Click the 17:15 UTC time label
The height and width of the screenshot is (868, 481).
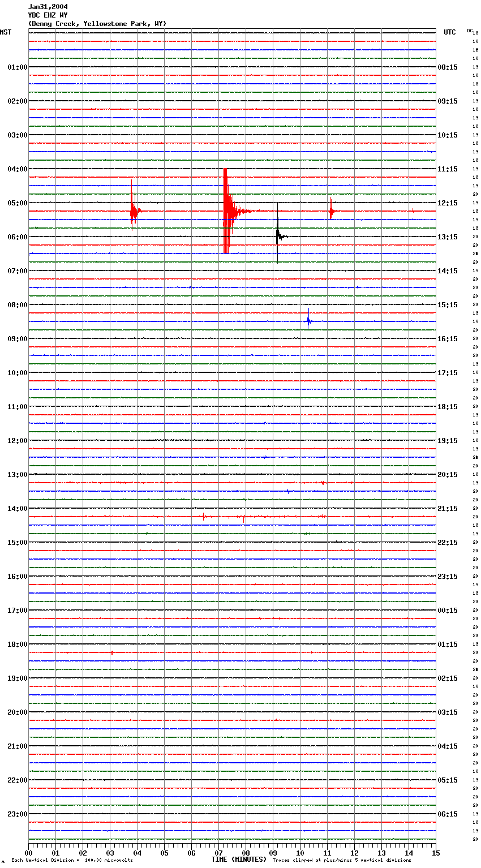[x=448, y=373]
